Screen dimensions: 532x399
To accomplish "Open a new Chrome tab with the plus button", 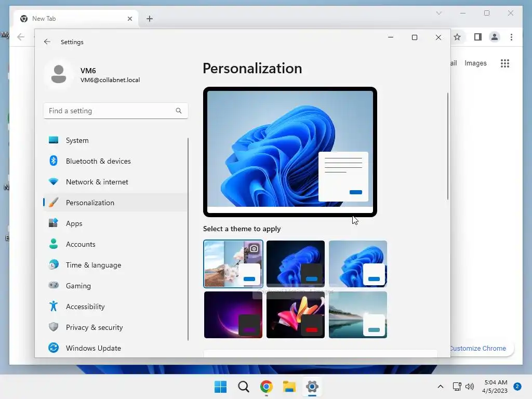I will tap(150, 19).
